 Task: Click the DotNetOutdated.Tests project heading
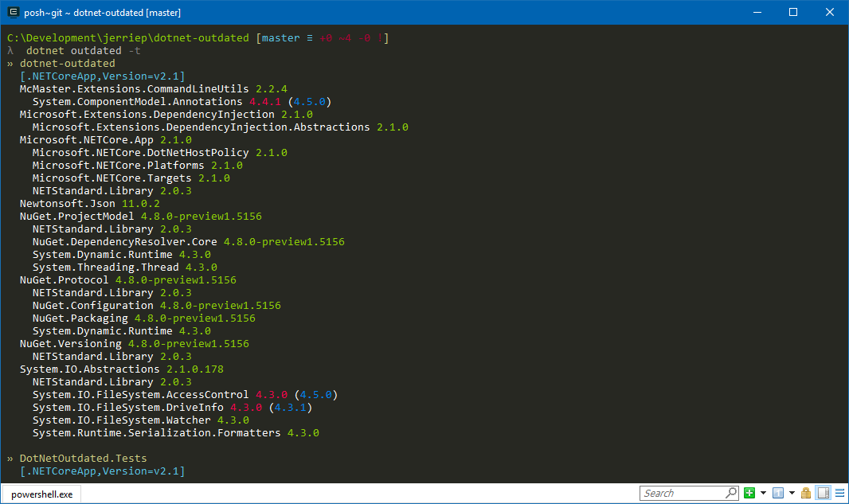click(77, 458)
